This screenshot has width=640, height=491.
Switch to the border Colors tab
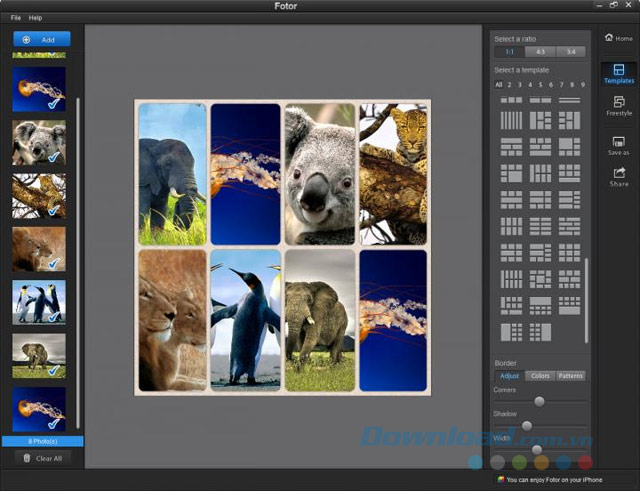point(540,376)
